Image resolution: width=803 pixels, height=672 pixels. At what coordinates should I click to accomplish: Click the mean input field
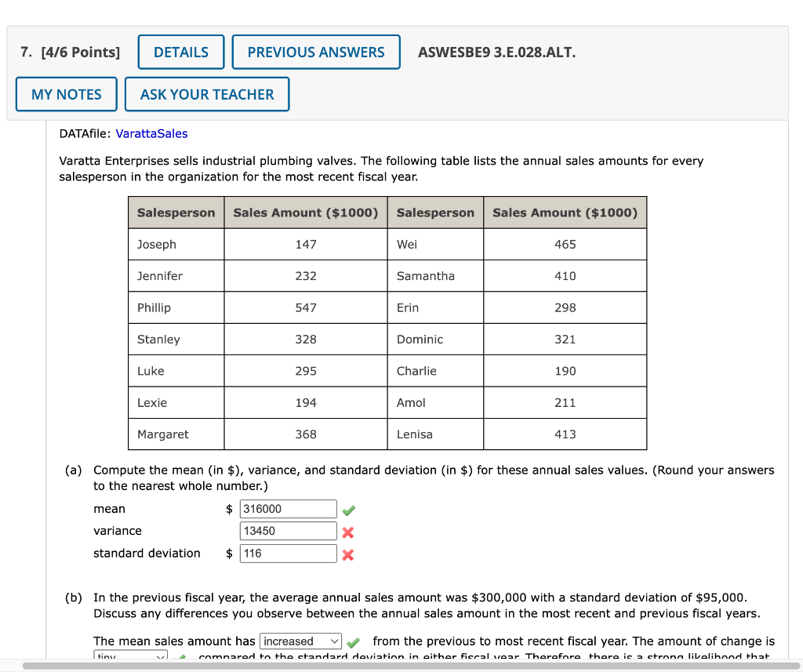(x=289, y=509)
